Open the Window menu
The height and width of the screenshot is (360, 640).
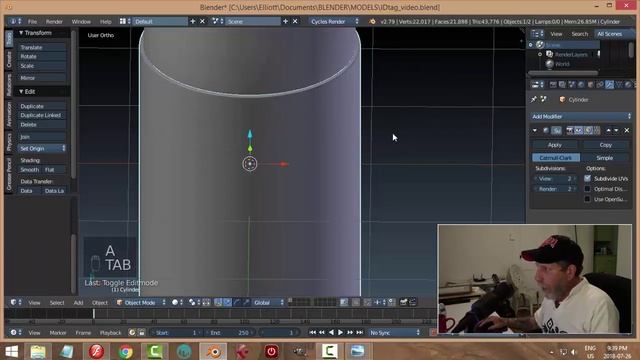81,21
